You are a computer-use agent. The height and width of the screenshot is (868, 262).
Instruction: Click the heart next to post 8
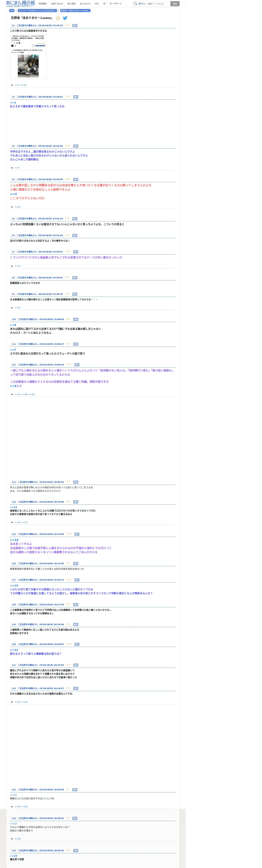(x=66, y=278)
